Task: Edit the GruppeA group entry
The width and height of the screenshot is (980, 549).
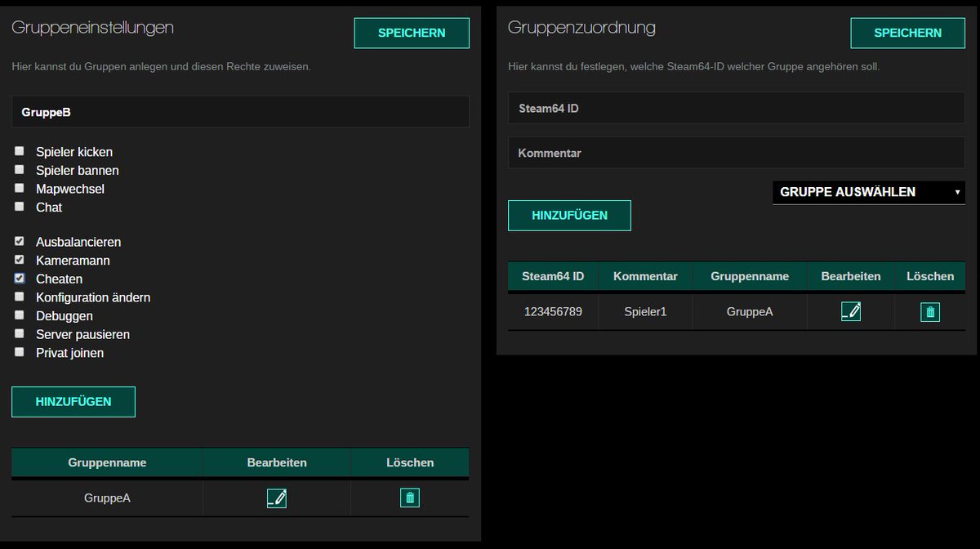Action: 276,498
